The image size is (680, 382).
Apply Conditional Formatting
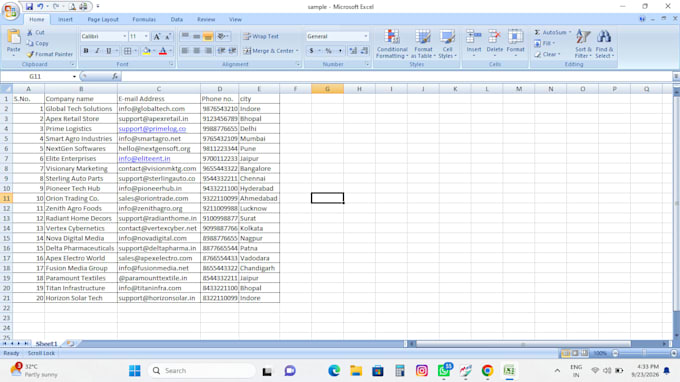[x=392, y=44]
